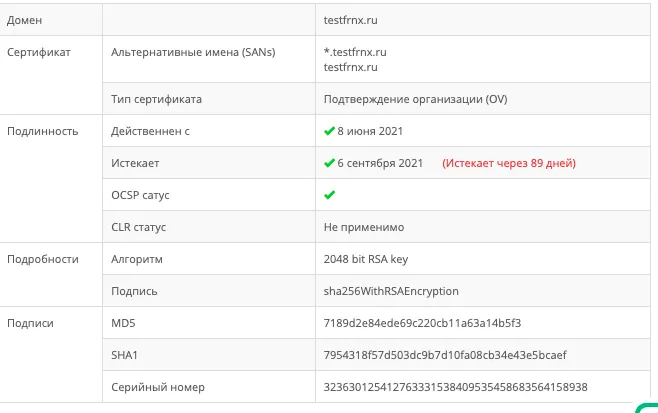The width and height of the screenshot is (658, 413).
Task: Click the 'Сертификат' section label
Action: 39,52
